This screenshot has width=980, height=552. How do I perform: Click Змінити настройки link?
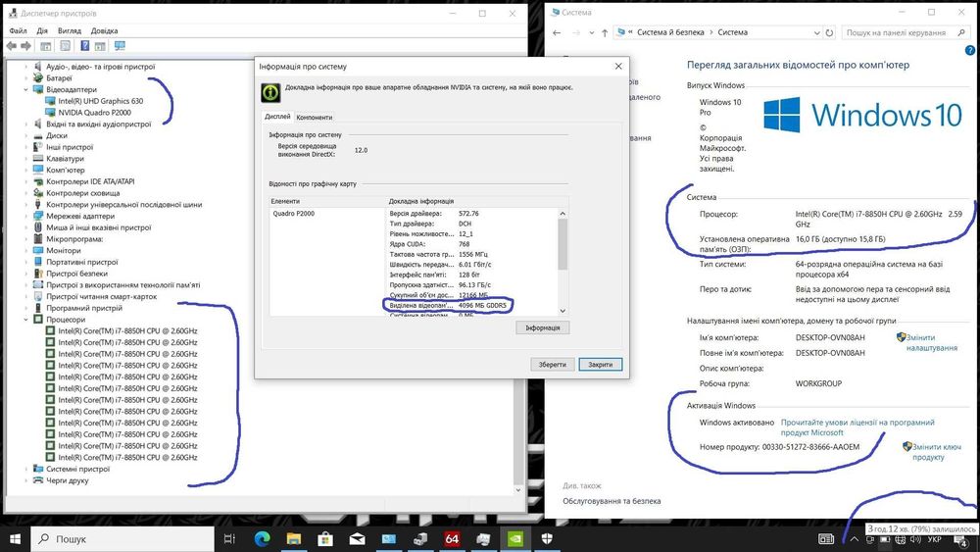click(x=931, y=342)
